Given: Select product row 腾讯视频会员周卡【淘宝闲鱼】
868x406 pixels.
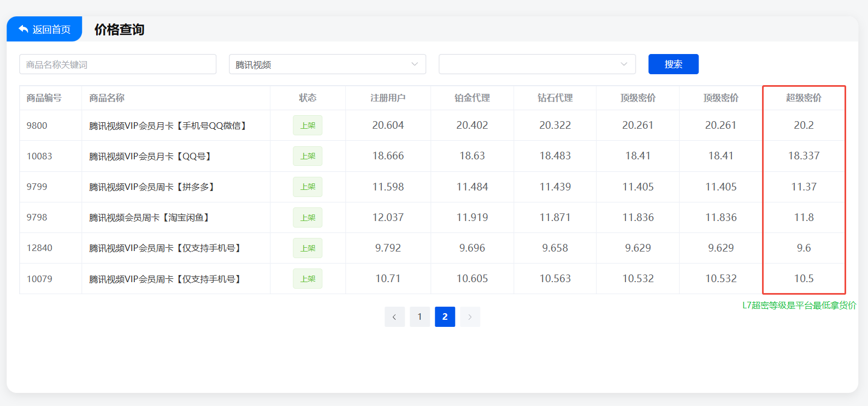Looking at the screenshot, I should (x=149, y=218).
